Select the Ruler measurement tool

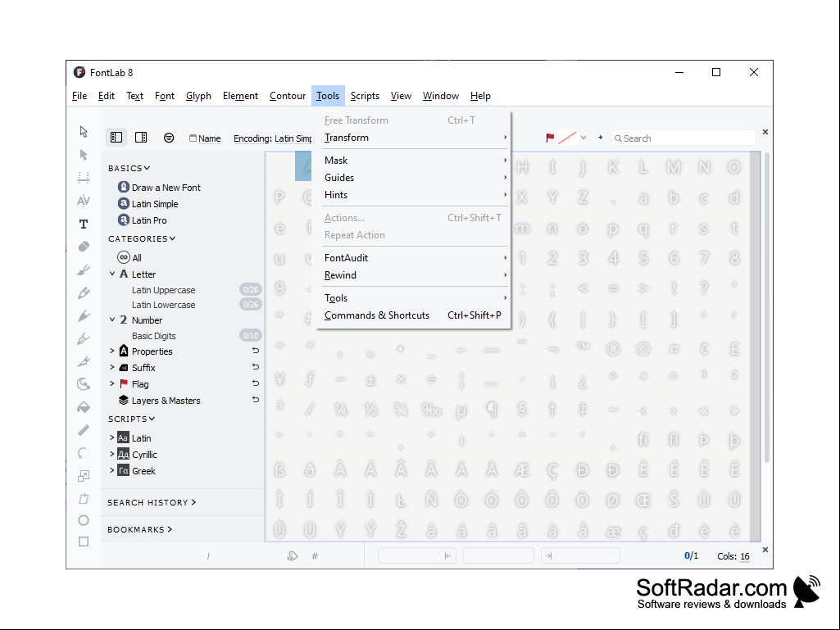point(84,430)
